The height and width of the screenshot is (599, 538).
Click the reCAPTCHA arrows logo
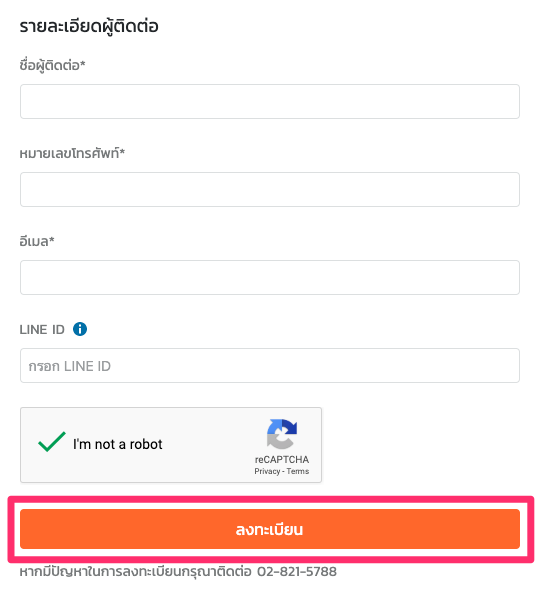pos(282,434)
